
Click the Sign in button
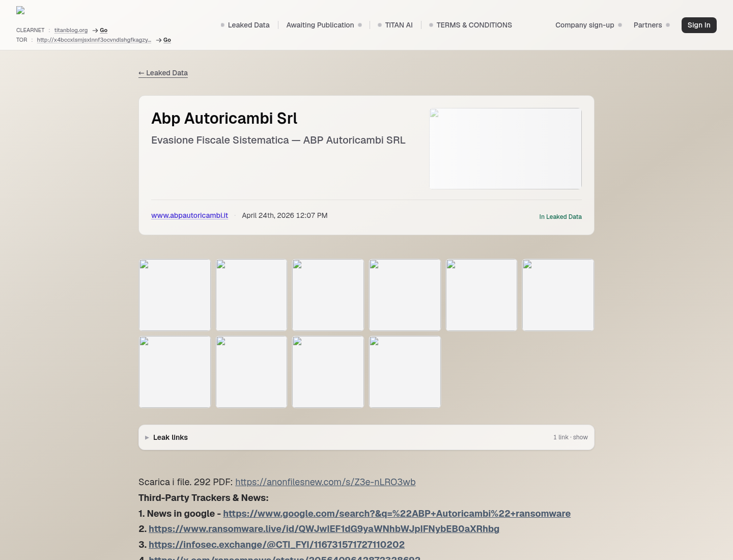(699, 25)
